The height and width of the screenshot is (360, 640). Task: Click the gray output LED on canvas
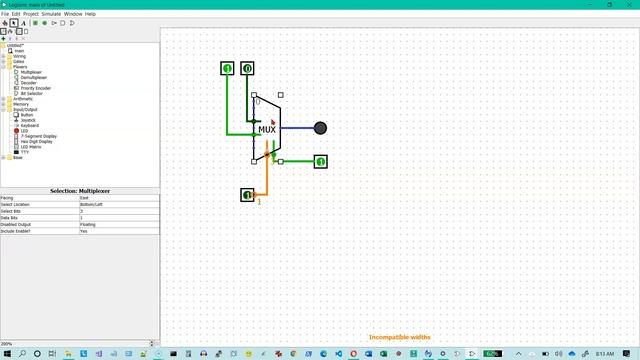pos(320,128)
